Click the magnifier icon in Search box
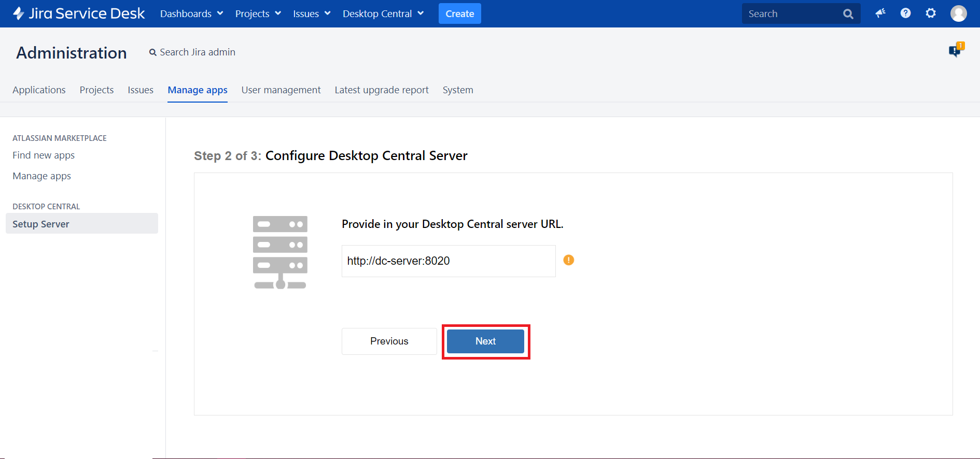 tap(848, 14)
